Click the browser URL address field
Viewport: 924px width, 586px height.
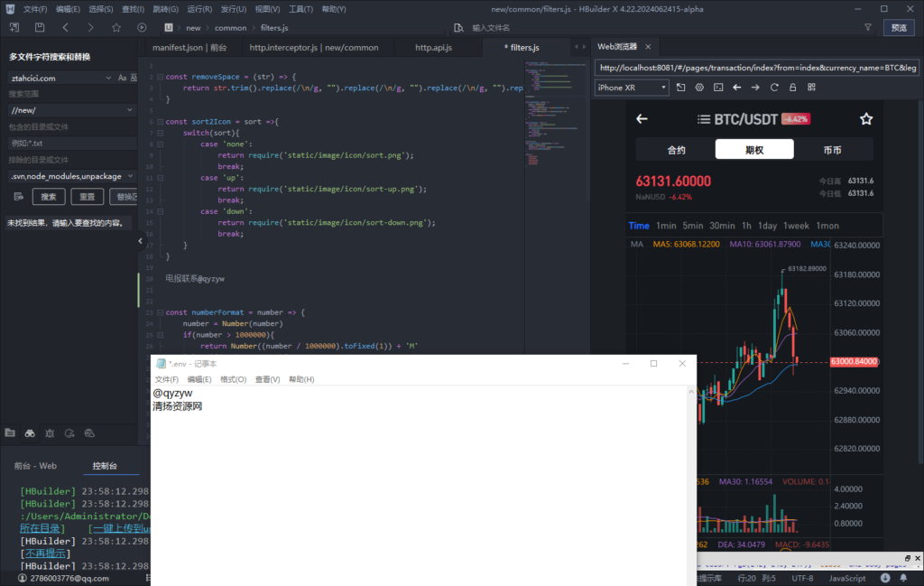point(757,68)
